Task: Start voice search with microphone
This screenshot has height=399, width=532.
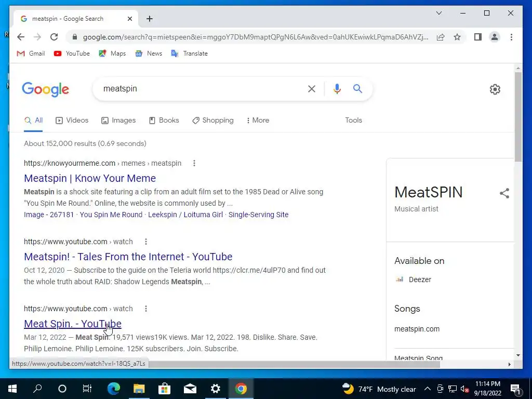Action: click(337, 89)
